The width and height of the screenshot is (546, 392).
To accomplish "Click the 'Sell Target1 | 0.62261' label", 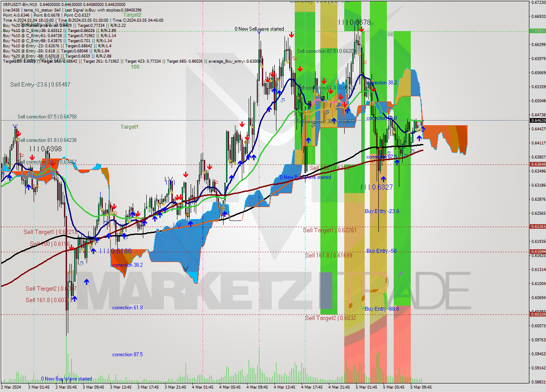I will (x=329, y=230).
